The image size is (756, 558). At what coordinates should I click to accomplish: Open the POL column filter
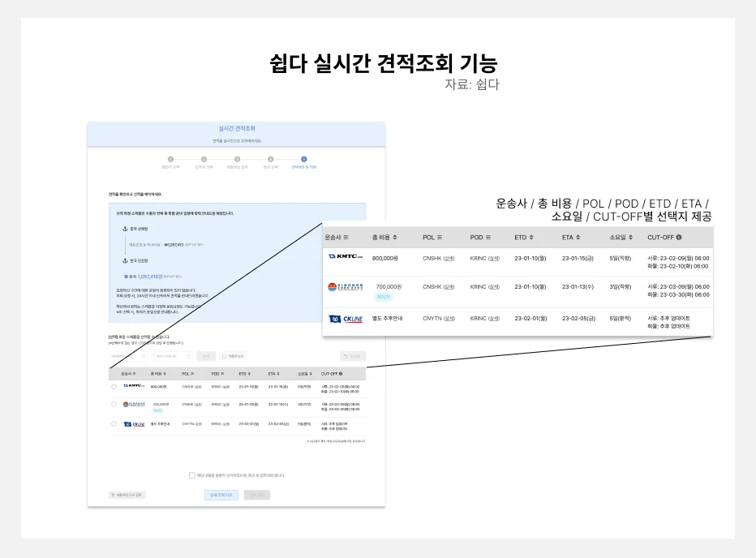(440, 237)
